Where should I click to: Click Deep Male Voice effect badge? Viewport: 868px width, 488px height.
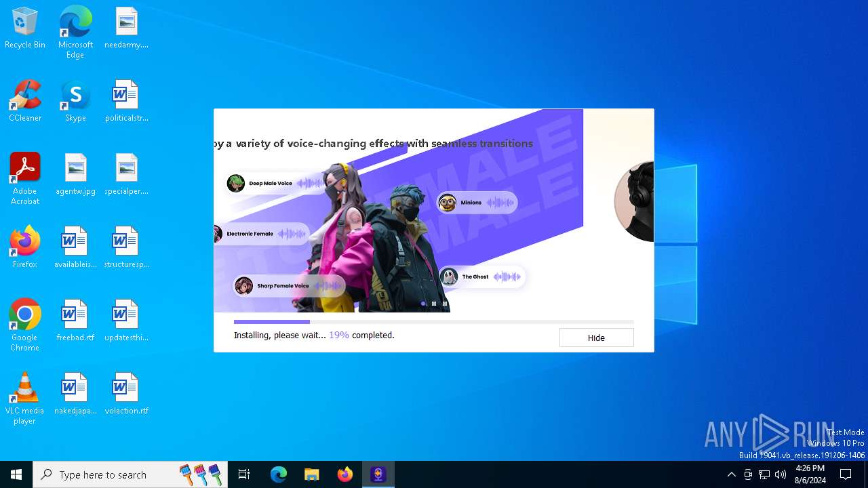276,183
